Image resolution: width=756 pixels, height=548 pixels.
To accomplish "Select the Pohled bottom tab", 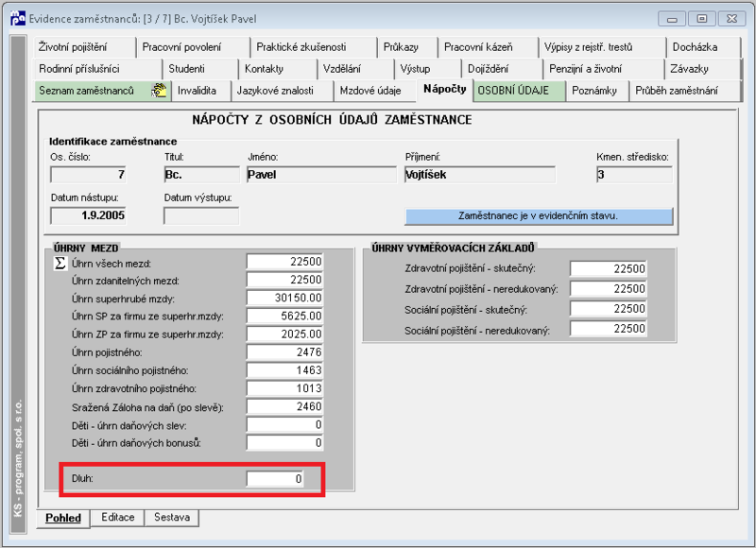I will [x=63, y=518].
